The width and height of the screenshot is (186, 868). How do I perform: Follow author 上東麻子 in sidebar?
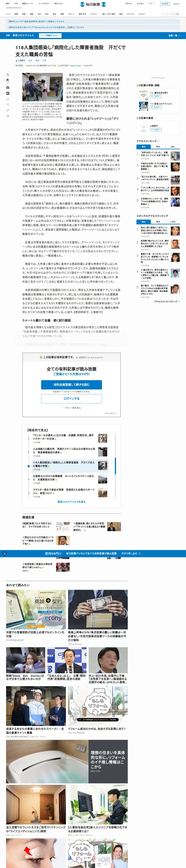click(156, 129)
